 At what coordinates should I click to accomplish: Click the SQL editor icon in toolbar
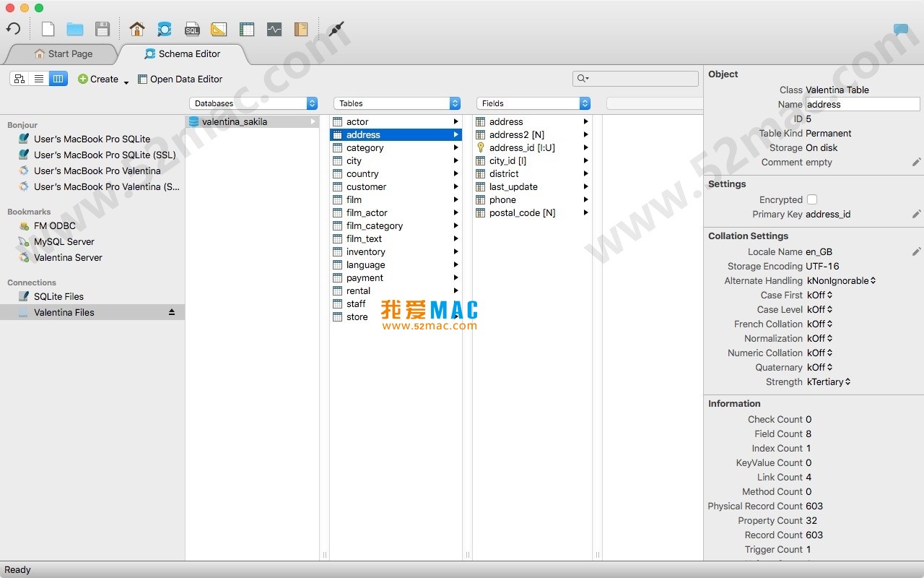[191, 29]
